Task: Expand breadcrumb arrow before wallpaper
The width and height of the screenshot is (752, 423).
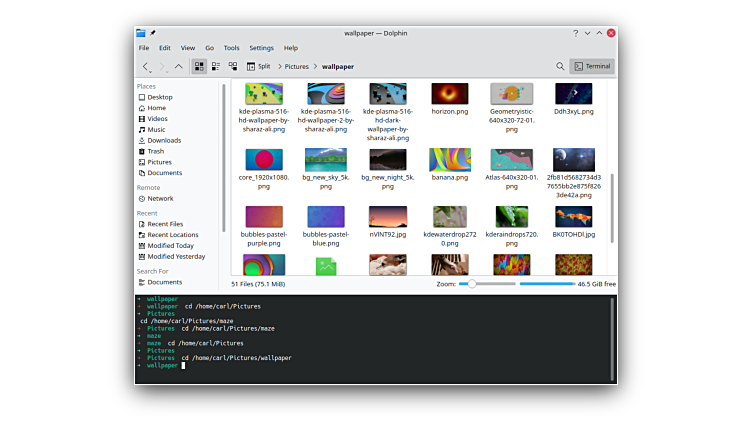Action: pos(315,66)
